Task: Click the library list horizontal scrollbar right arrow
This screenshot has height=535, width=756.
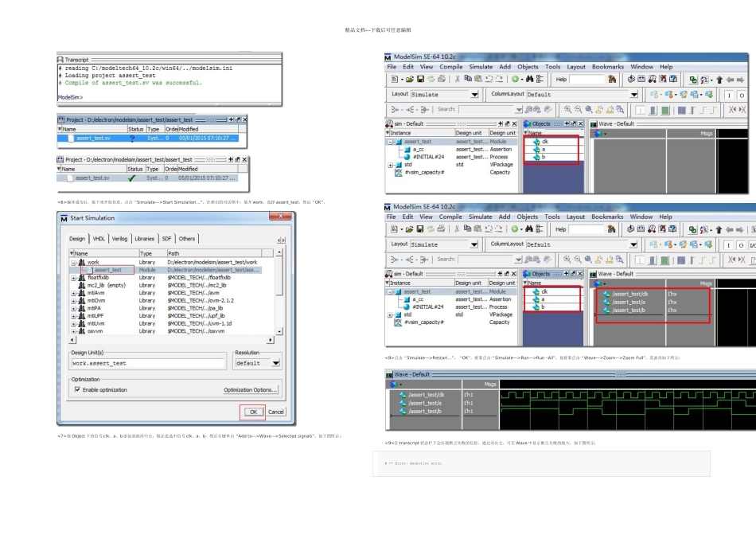Action: [x=271, y=340]
